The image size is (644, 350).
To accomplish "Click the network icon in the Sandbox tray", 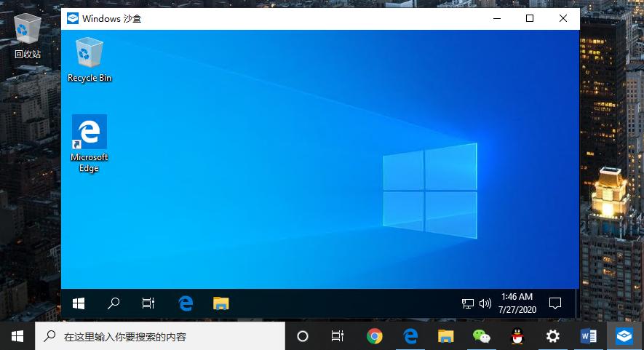I will coord(467,303).
